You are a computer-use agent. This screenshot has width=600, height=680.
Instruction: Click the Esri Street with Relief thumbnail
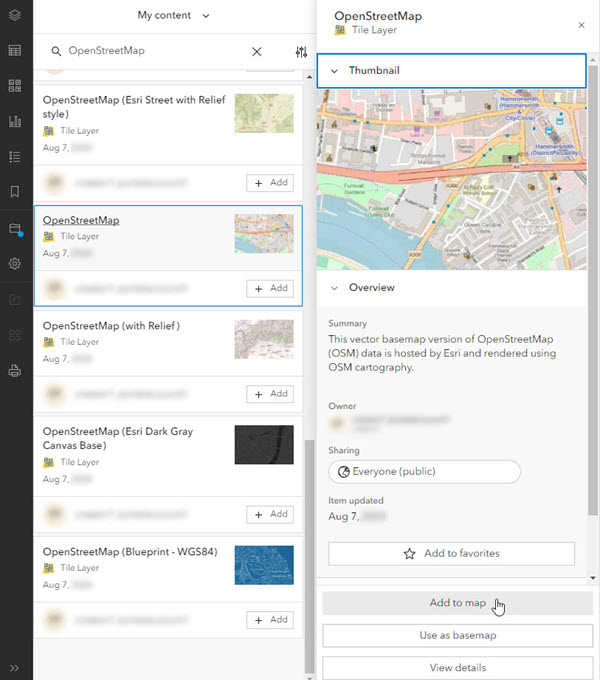(264, 114)
